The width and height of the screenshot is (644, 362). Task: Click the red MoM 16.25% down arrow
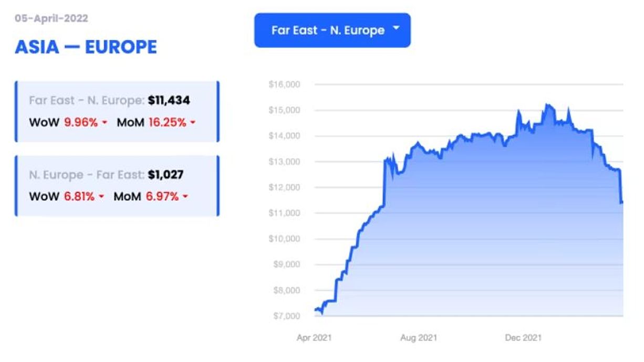(x=193, y=123)
